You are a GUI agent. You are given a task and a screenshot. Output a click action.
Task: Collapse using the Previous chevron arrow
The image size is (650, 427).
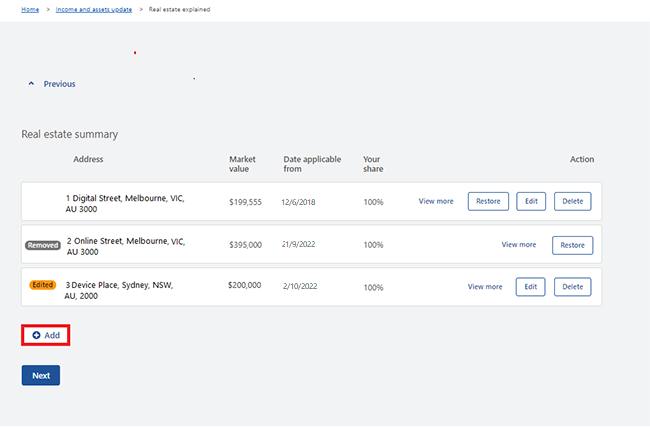tap(31, 84)
